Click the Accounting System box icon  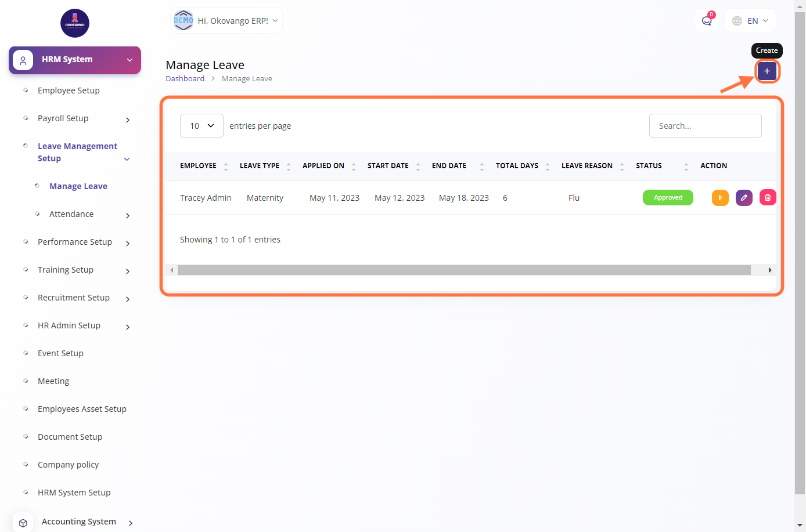coord(23,522)
